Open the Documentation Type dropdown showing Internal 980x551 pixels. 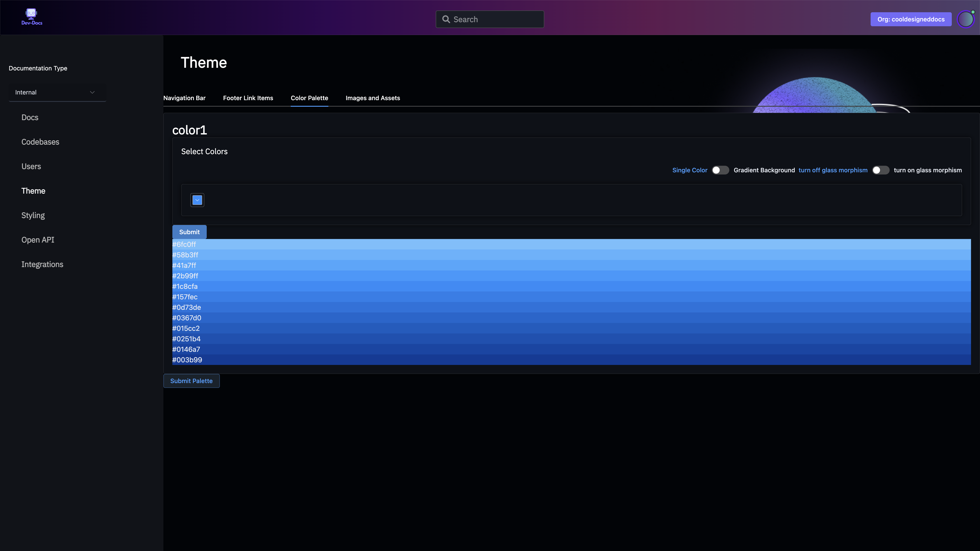[57, 92]
